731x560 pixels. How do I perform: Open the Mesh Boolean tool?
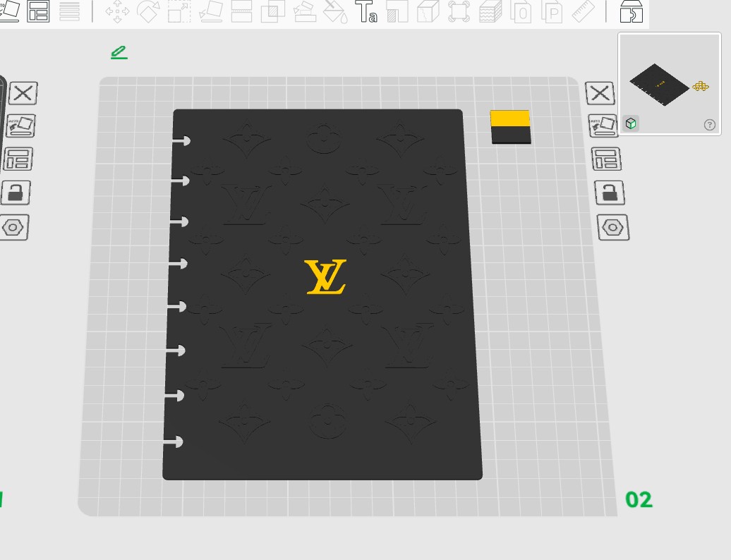pos(273,11)
